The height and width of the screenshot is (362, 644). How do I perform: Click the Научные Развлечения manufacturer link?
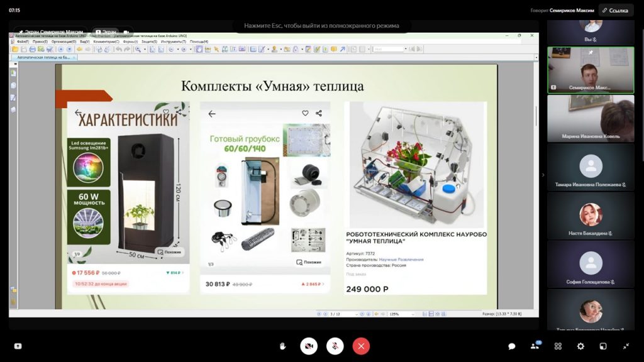coord(401,260)
